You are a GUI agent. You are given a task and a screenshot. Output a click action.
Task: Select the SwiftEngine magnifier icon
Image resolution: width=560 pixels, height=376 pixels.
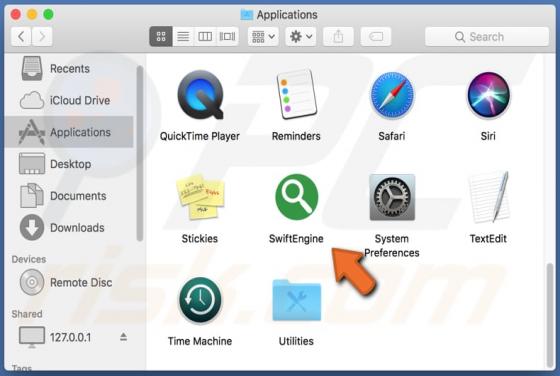click(x=296, y=197)
